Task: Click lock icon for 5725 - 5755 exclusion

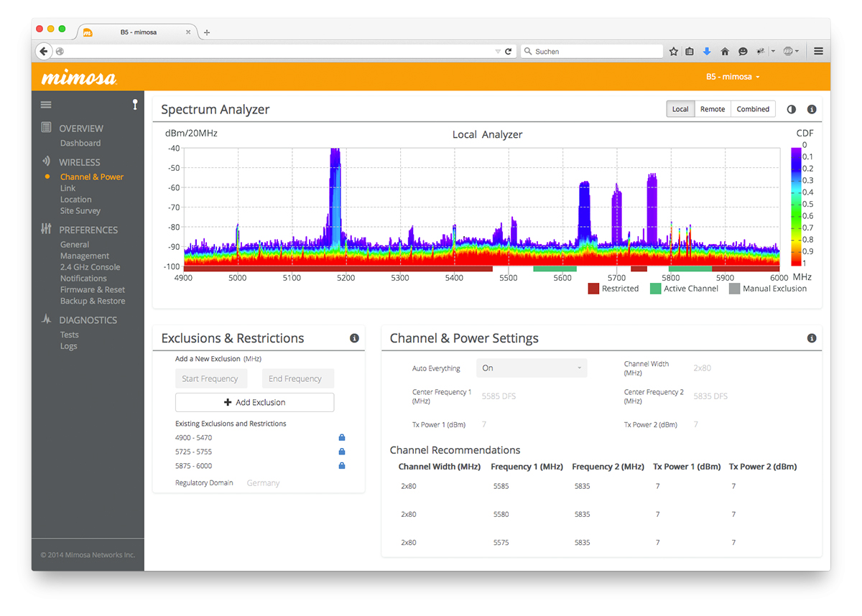Action: (342, 452)
